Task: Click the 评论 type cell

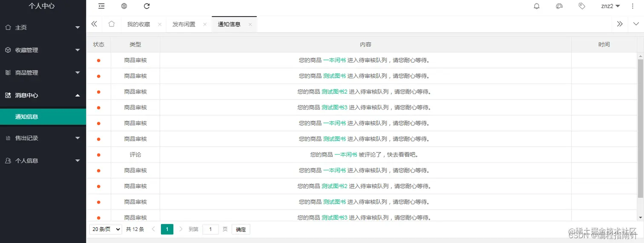Action: tap(135, 155)
